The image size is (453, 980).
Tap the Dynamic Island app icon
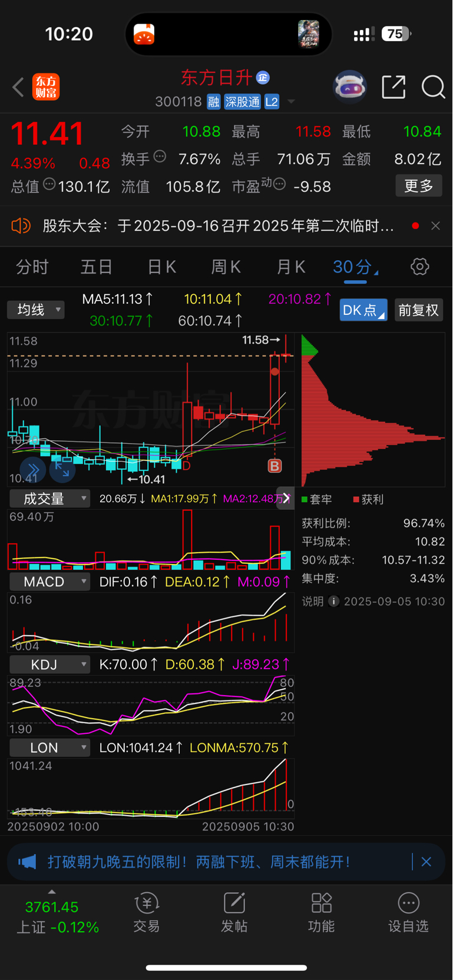[x=144, y=34]
